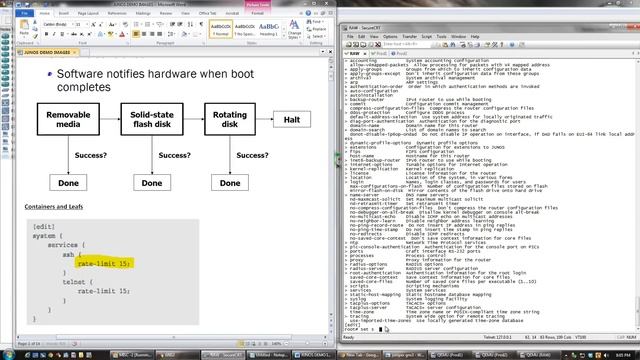
Task: Toggle Bold formatting in Word
Action: [x=46, y=34]
